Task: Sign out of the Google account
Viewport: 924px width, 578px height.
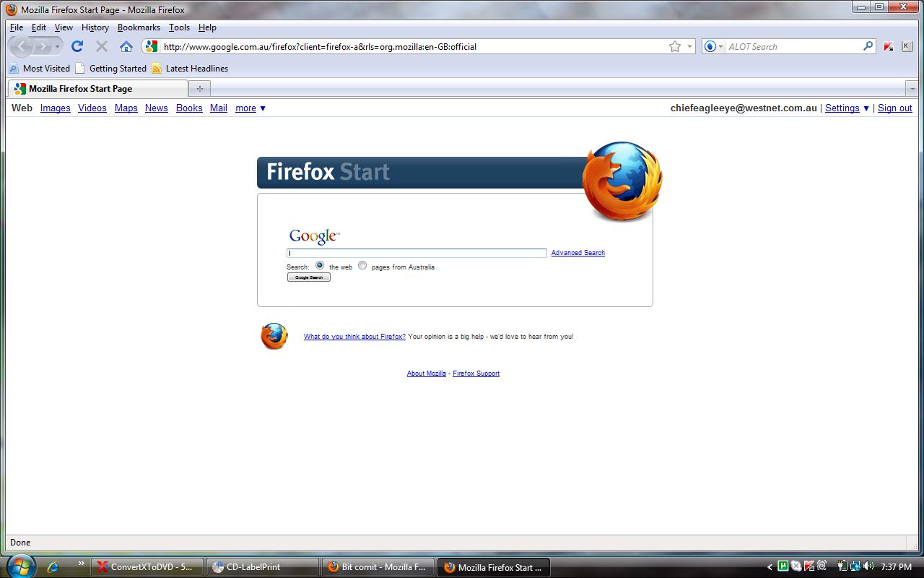Action: pos(895,108)
